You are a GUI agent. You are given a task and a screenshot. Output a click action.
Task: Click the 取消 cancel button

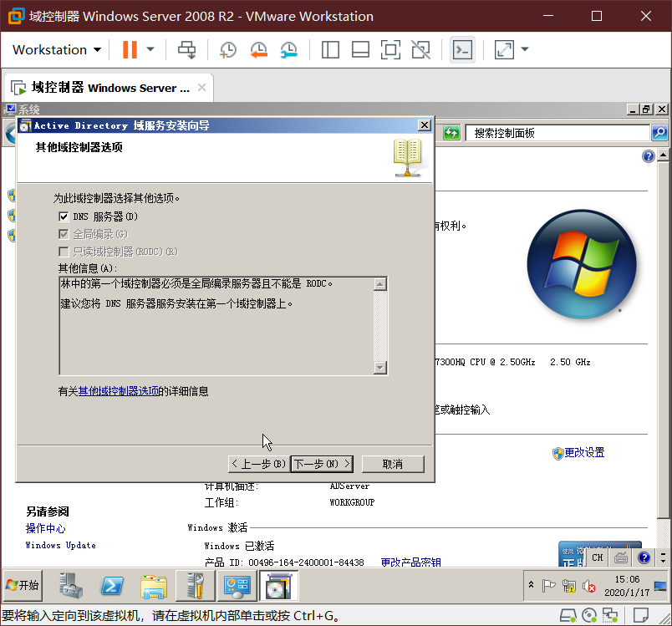tap(393, 464)
